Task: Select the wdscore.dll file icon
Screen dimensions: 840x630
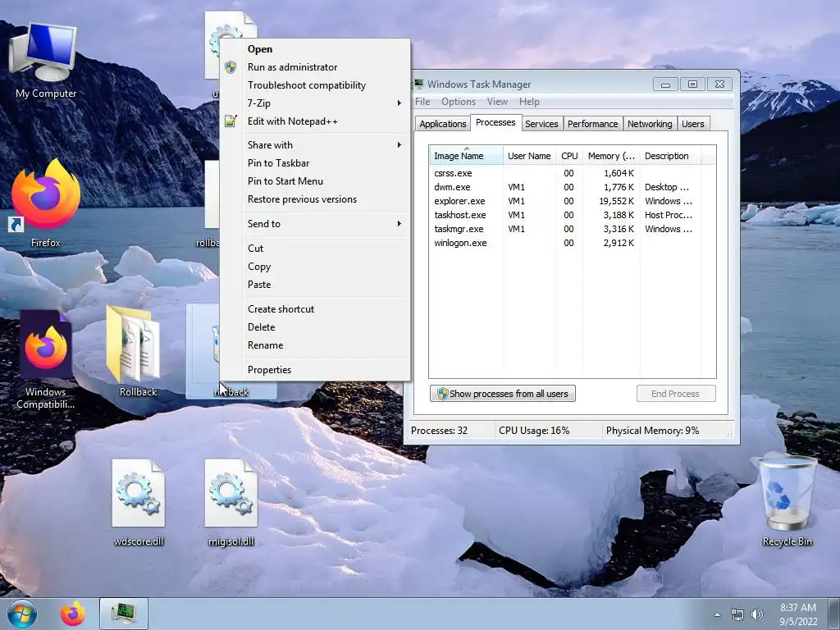Action: (138, 503)
